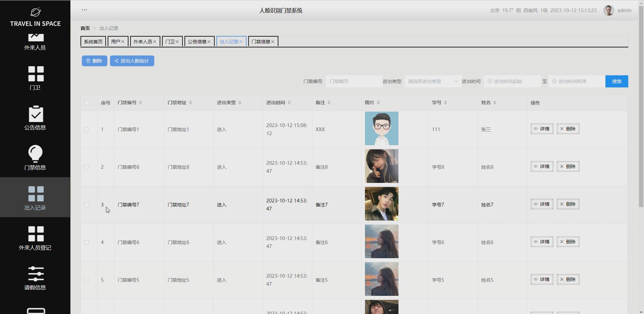Close the 外来人员 tab
This screenshot has height=314, width=644.
coord(155,42)
